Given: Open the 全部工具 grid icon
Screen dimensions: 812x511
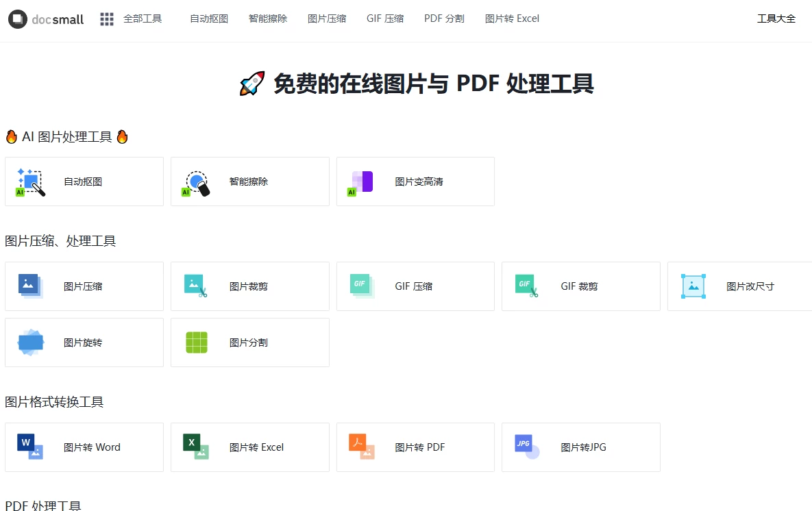Looking at the screenshot, I should [107, 19].
